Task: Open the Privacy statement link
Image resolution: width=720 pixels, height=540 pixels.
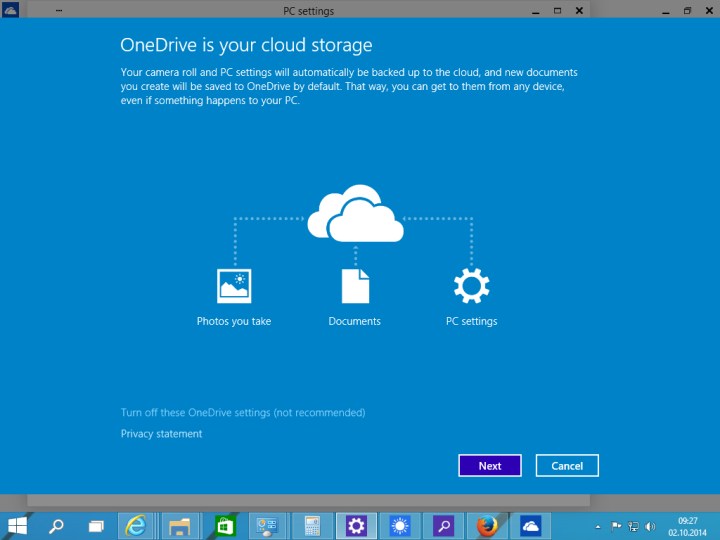Action: pos(161,434)
